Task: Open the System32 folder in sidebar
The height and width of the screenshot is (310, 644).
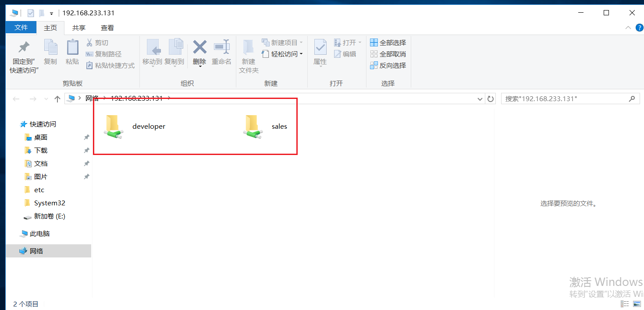Action: click(x=45, y=203)
